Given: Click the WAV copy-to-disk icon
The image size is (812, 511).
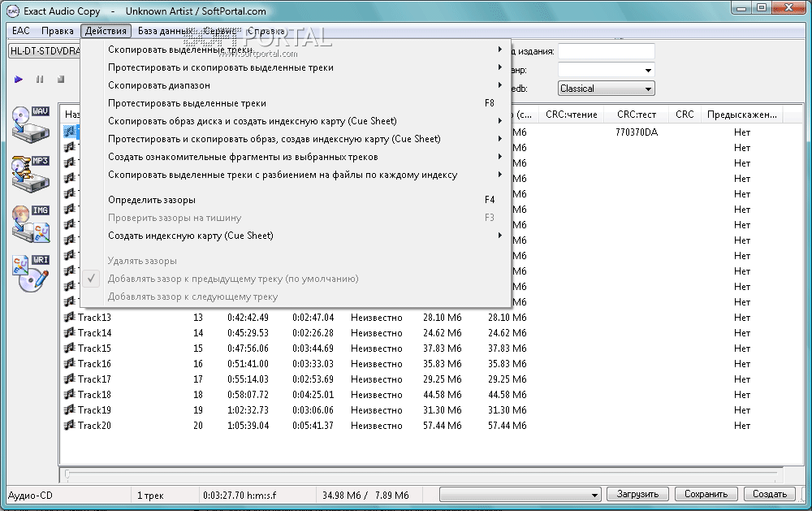Looking at the screenshot, I should coord(31,124).
